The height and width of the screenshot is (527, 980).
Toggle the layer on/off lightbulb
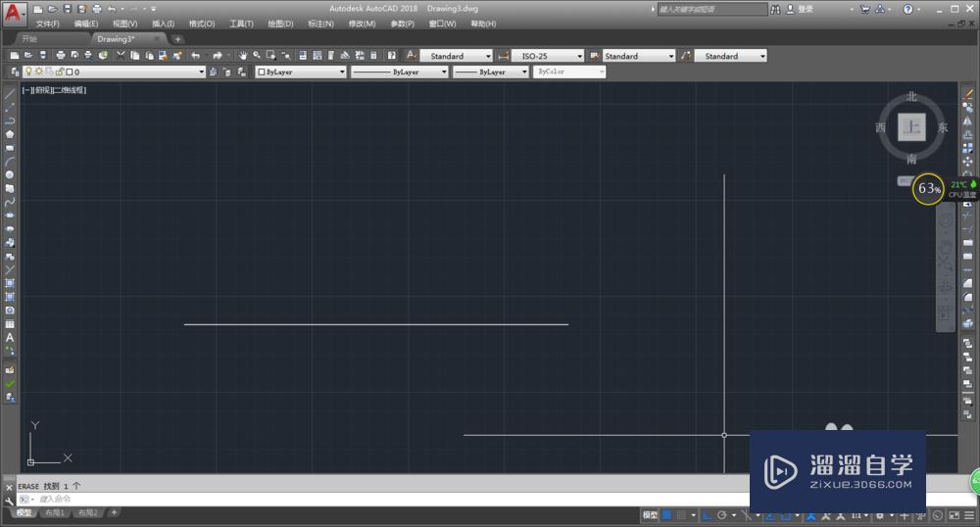click(28, 72)
